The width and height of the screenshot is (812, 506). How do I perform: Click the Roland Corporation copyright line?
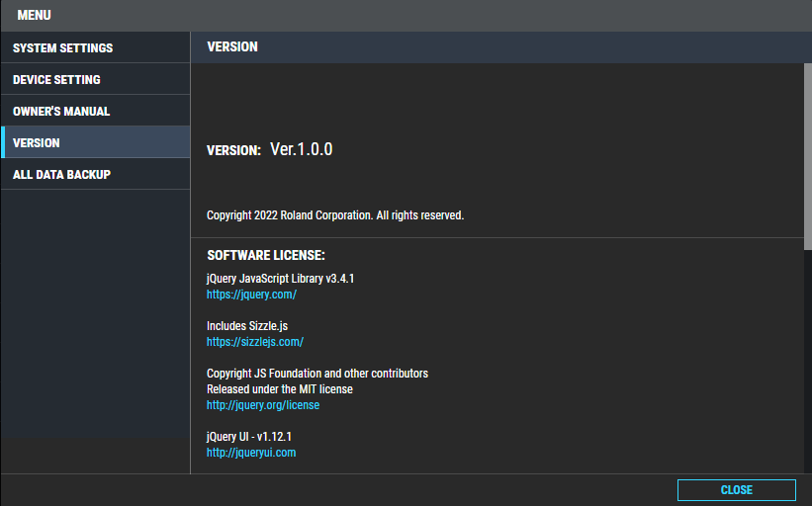(335, 215)
